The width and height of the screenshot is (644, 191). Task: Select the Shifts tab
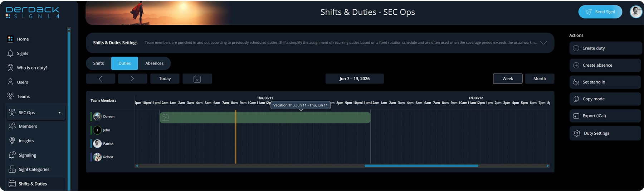tap(98, 63)
